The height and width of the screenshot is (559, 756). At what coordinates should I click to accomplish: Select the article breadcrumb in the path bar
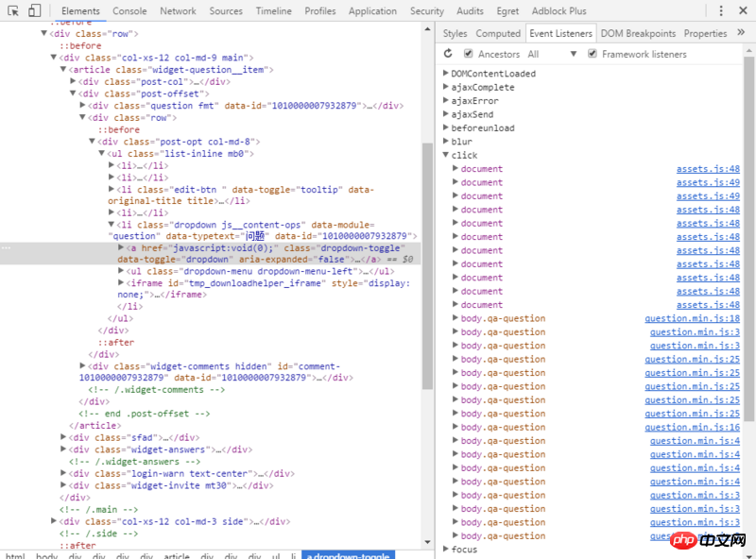177,556
